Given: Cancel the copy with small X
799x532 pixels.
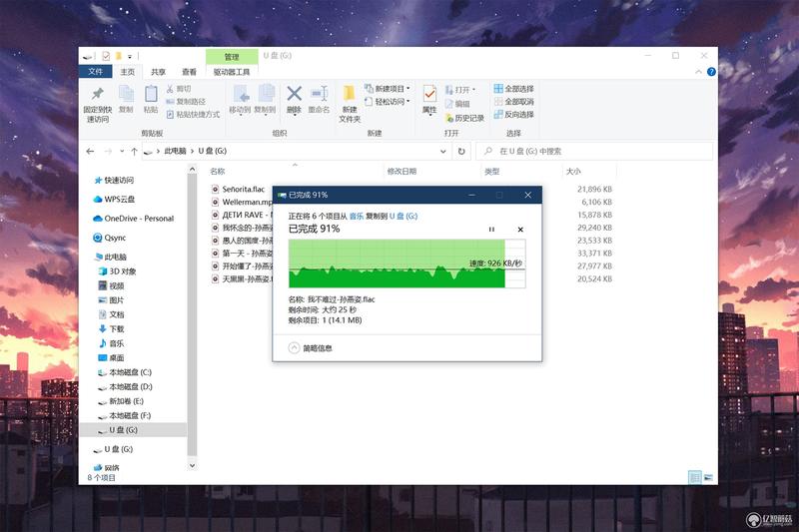Looking at the screenshot, I should (520, 230).
